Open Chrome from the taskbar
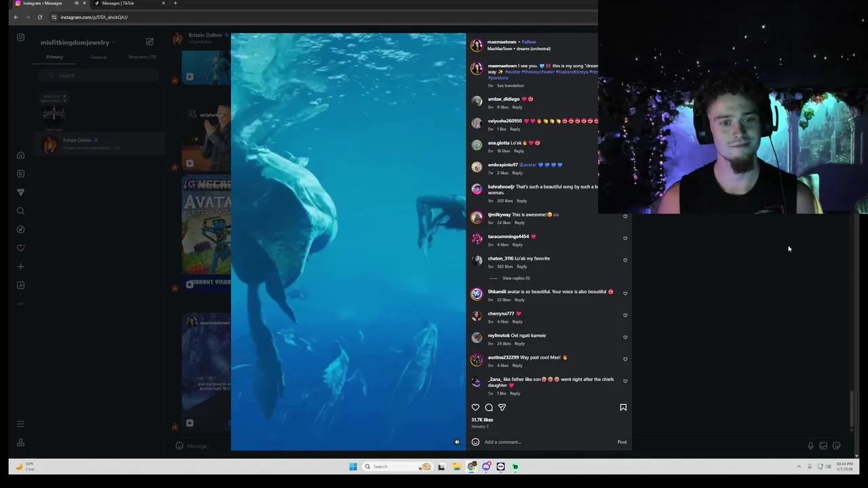Screen dimensions: 868x488 pyautogui.click(x=471, y=466)
